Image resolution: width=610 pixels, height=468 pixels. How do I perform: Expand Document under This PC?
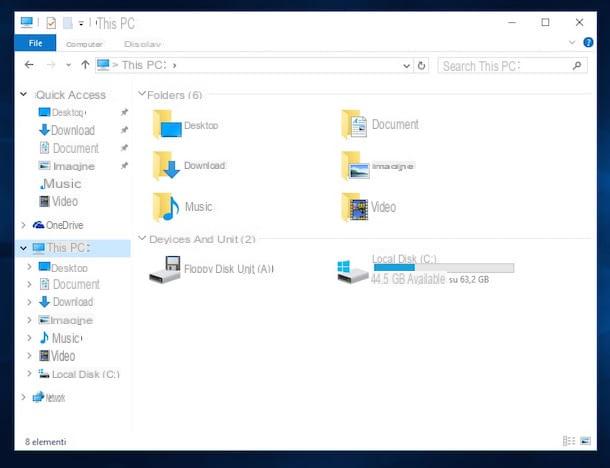click(30, 284)
